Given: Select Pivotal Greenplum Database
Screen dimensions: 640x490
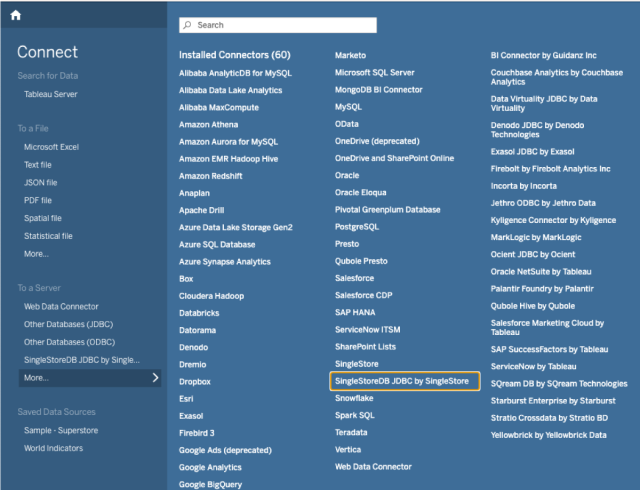Looking at the screenshot, I should 388,210.
